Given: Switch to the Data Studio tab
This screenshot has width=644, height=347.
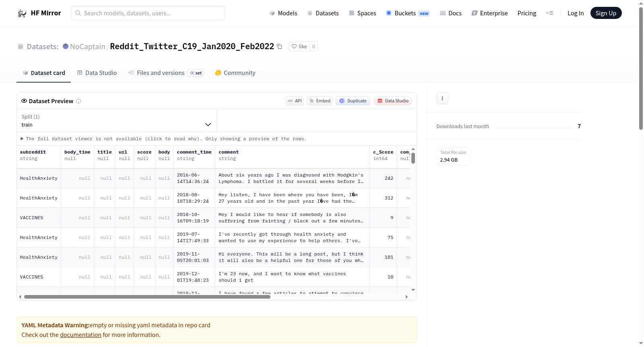Looking at the screenshot, I should (x=97, y=73).
